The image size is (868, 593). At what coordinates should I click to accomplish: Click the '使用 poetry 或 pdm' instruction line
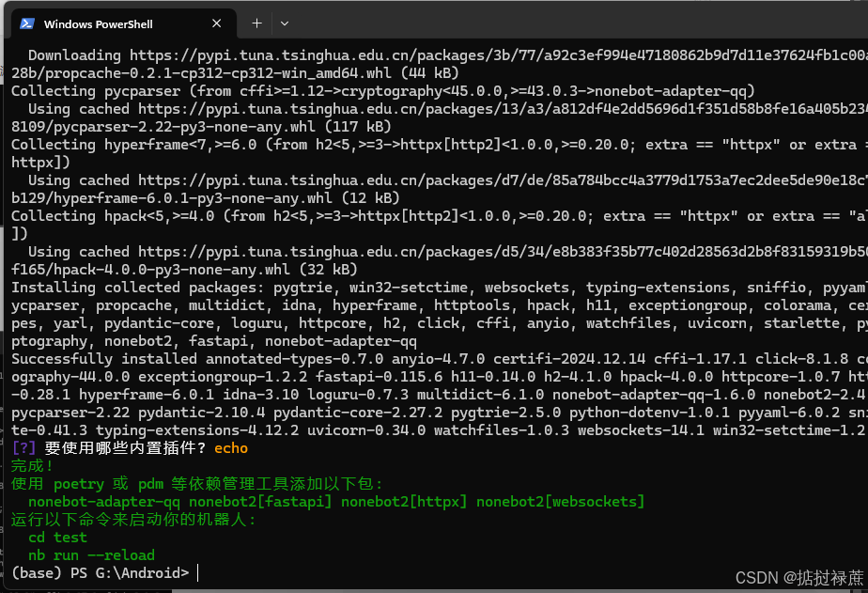coord(197,484)
